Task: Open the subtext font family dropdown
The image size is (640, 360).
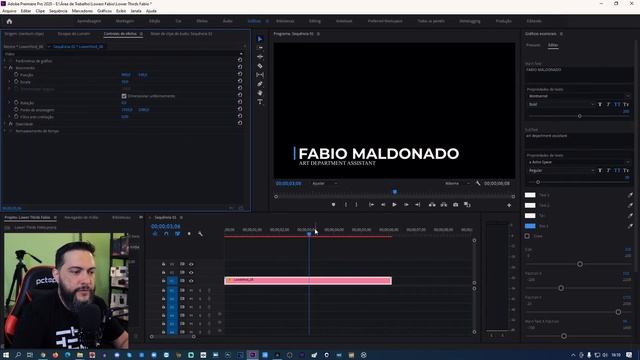Action: 579,162
